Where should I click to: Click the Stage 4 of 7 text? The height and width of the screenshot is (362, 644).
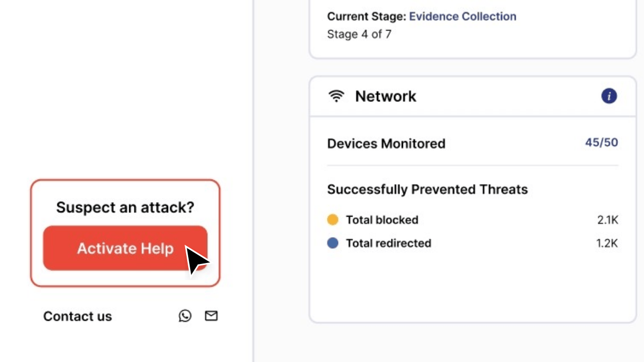pos(359,34)
